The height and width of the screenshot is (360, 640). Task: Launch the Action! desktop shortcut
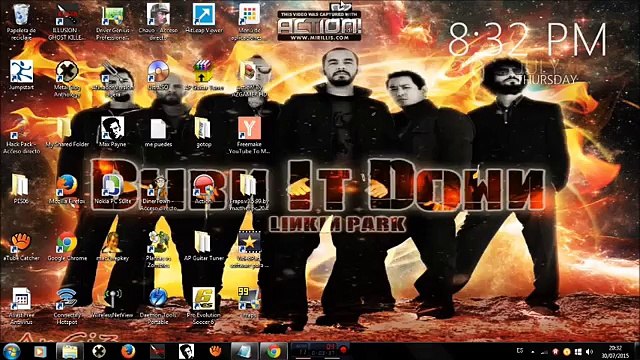pyautogui.click(x=204, y=189)
